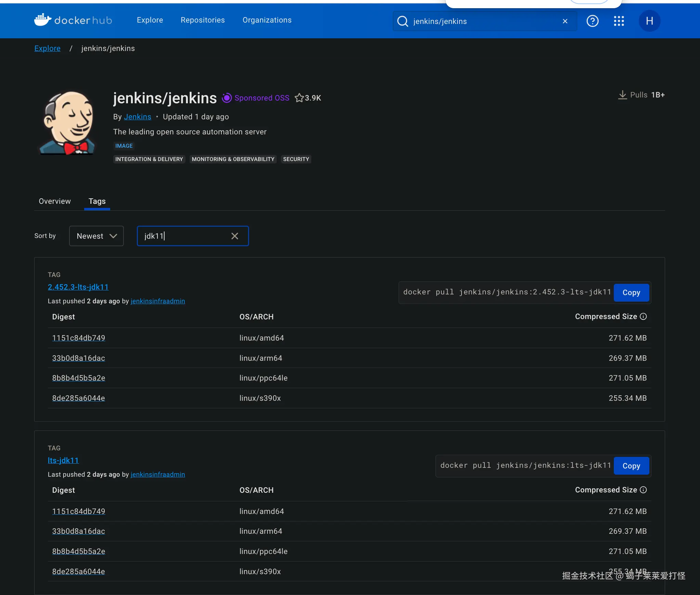This screenshot has height=595, width=700.
Task: Copy the 2.452.3-lts-jdk11 pull command
Action: (631, 293)
